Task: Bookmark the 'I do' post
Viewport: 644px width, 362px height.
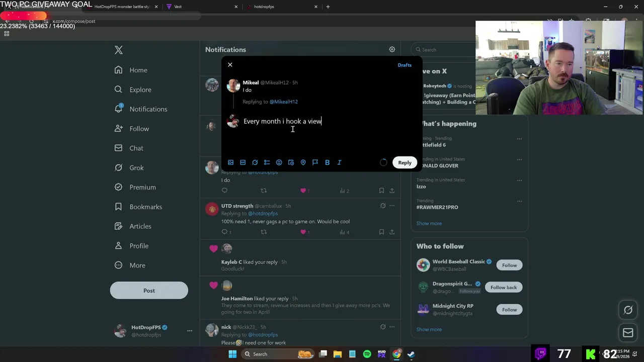Action: [381, 191]
